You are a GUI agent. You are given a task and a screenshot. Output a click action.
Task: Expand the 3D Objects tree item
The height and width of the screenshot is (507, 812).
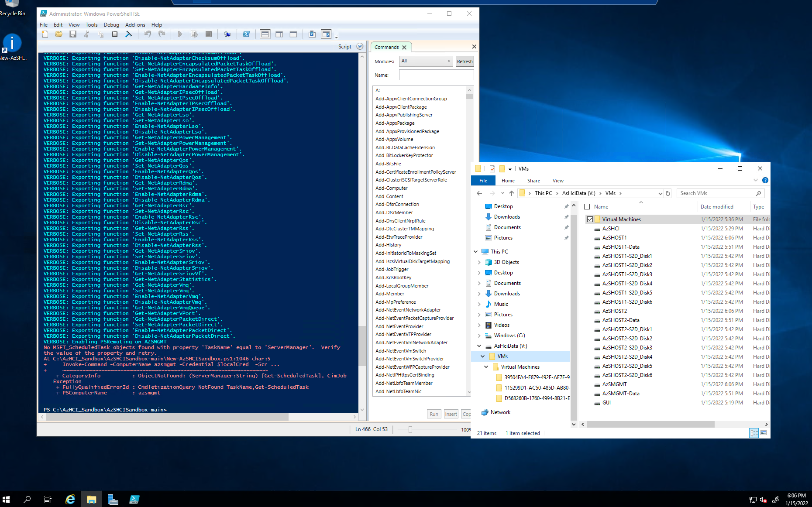479,262
